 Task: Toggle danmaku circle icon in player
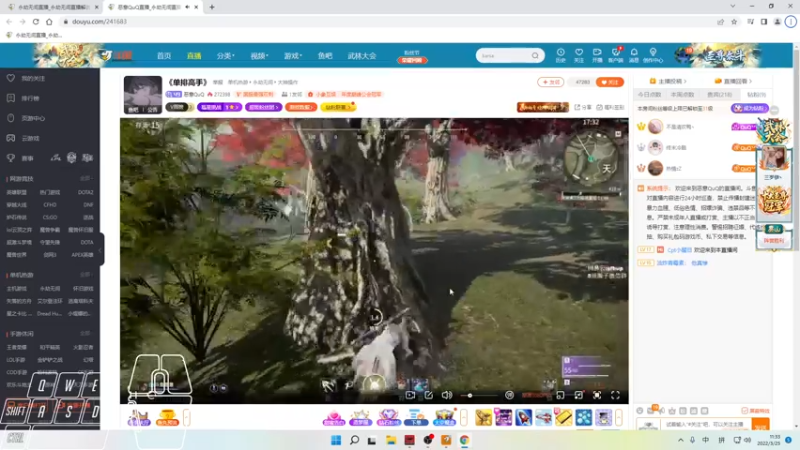coord(509,395)
